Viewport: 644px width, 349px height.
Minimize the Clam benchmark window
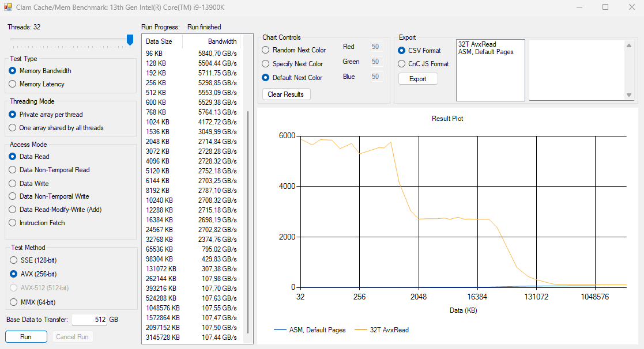click(x=579, y=7)
